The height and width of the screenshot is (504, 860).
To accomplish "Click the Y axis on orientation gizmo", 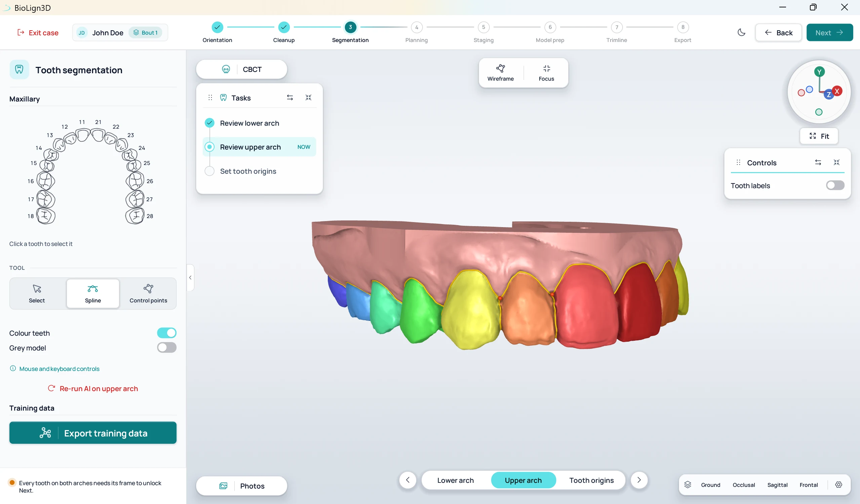I will pos(819,72).
